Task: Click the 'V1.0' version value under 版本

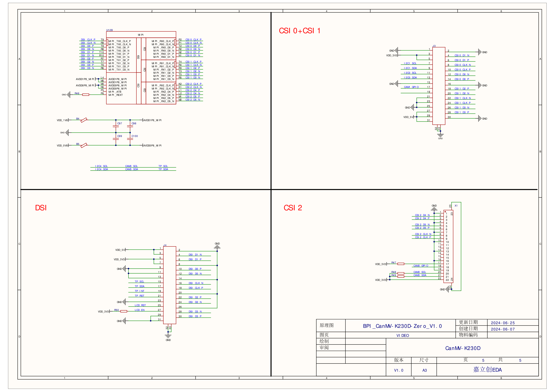Action: coord(399,370)
